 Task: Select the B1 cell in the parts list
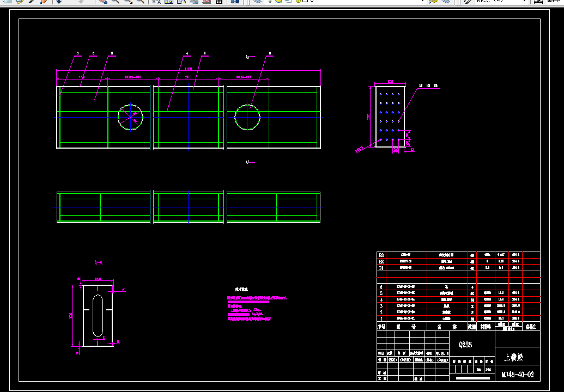(381, 268)
